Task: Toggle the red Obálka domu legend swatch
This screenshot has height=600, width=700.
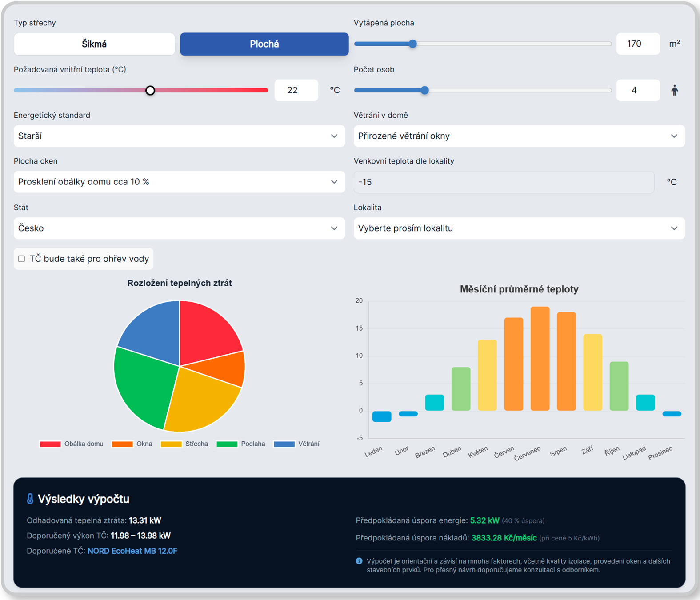Action: (50, 444)
